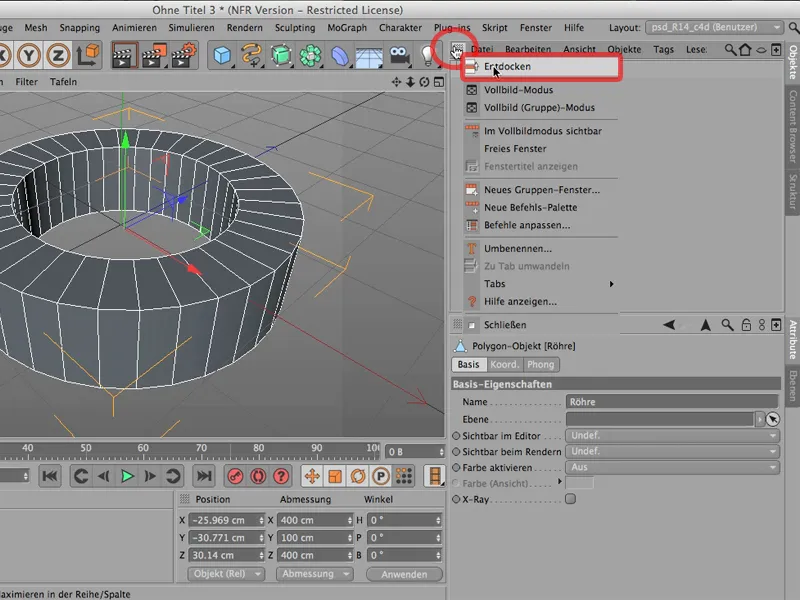Toggle the viewport maximize view icon
This screenshot has width=800, height=600.
pyautogui.click(x=439, y=82)
